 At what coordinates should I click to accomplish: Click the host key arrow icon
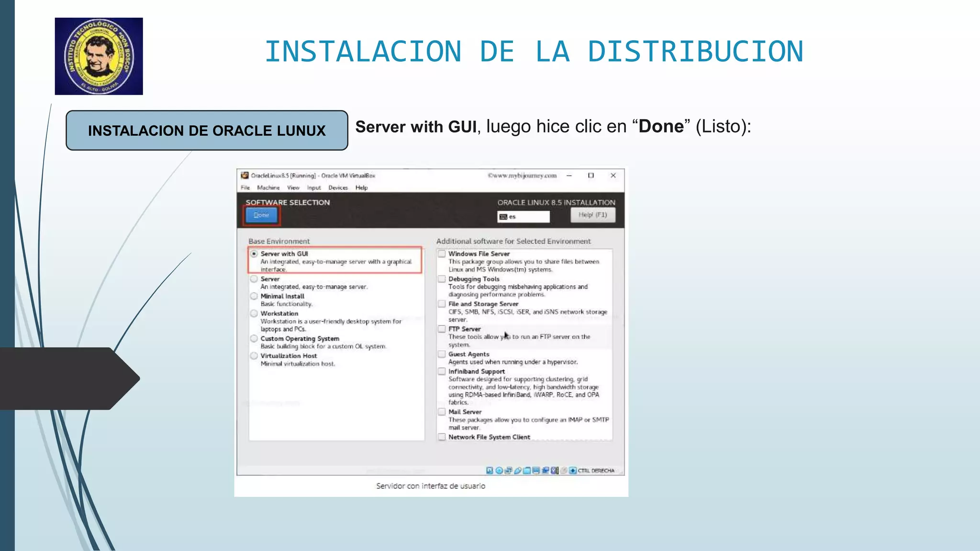click(572, 471)
